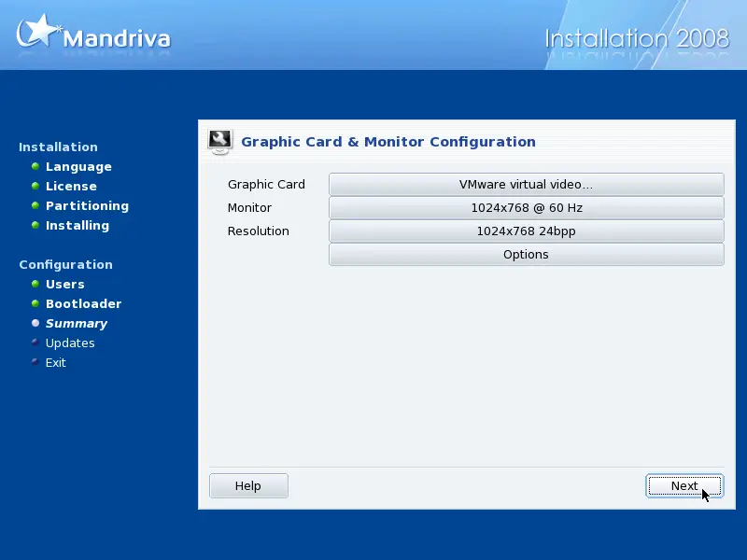
Task: Click the Graphic Card & Monitor Configuration title
Action: tap(388, 142)
